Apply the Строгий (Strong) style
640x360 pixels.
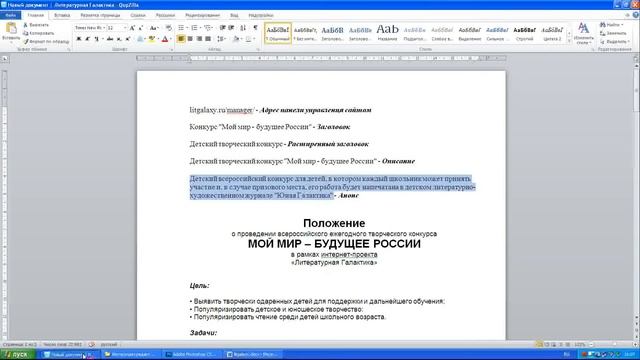524,33
